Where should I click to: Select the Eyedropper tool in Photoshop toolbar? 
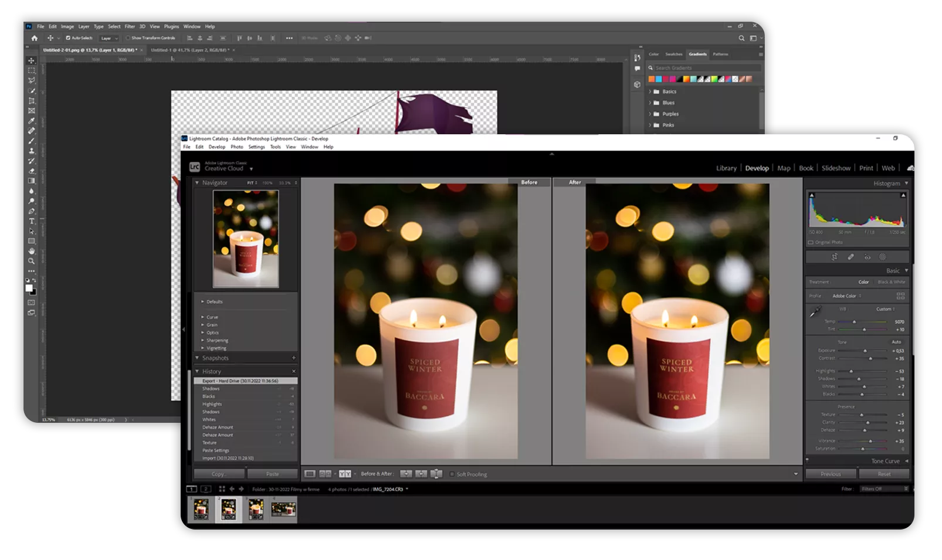click(x=32, y=121)
